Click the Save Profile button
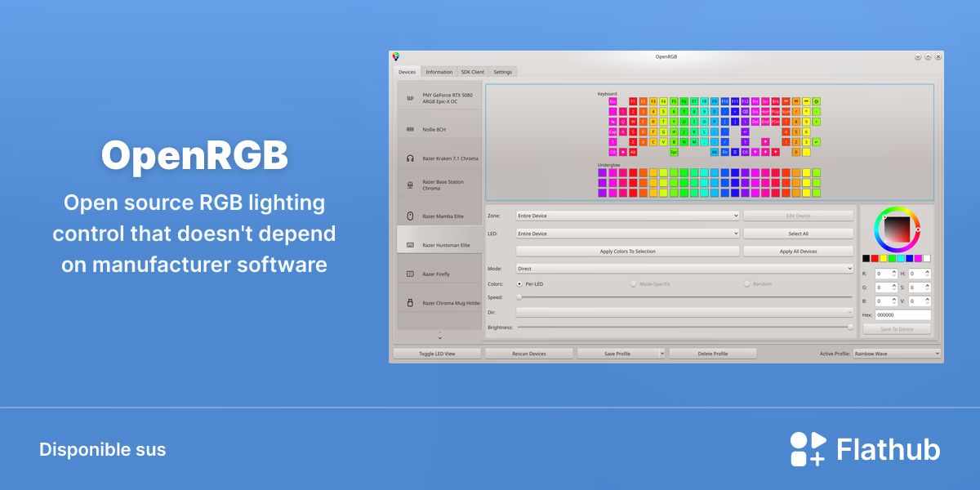 (x=617, y=354)
